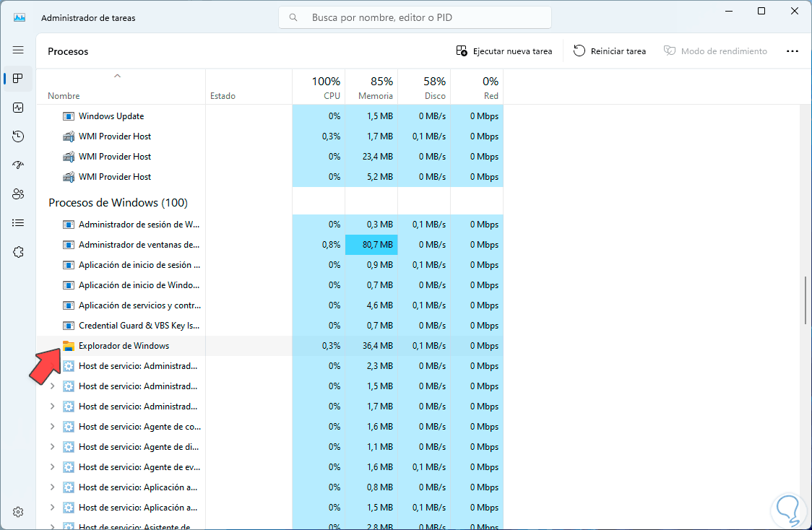812x530 pixels.
Task: Click the Reiniciar tarea button
Action: 610,51
